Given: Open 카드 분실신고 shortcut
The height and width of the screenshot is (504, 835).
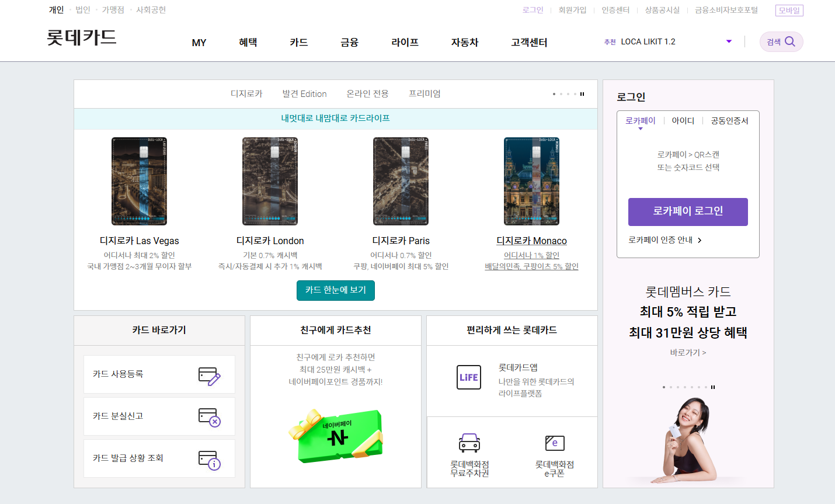Looking at the screenshot, I should pos(159,416).
